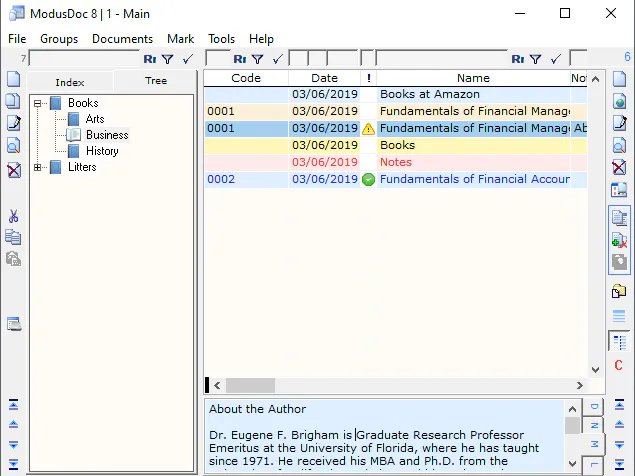The width and height of the screenshot is (635, 476).
Task: Click the new web document globe icon
Action: coord(619,101)
